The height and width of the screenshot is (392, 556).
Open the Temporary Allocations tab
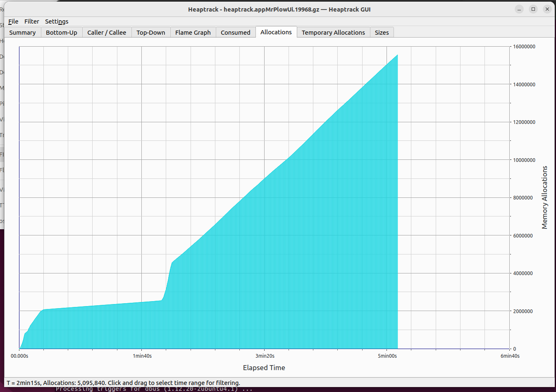coord(333,33)
